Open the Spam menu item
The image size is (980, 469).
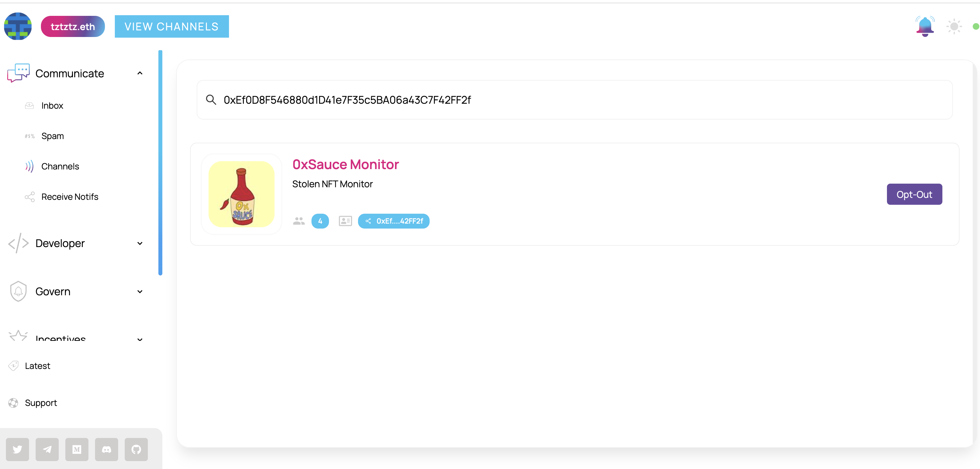tap(52, 136)
